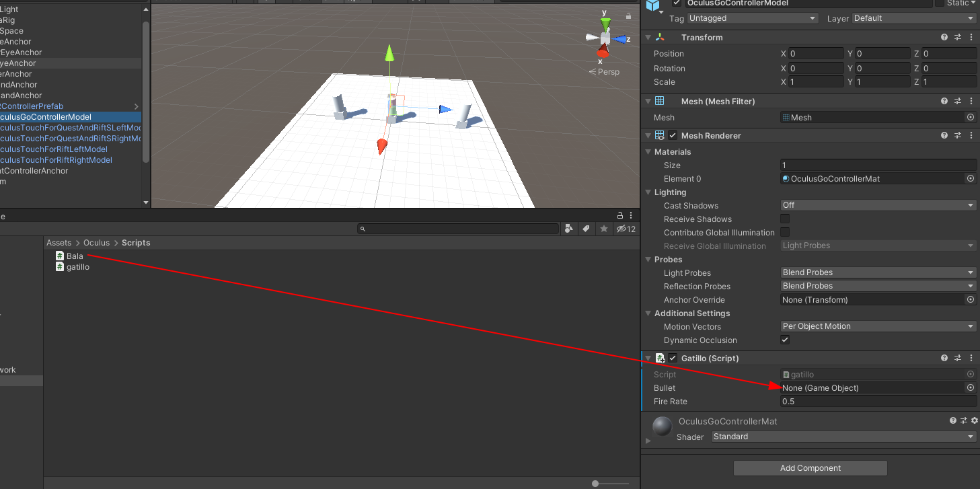Click the Search by Label tag icon
Viewport: 980px width, 489px height.
tap(586, 229)
